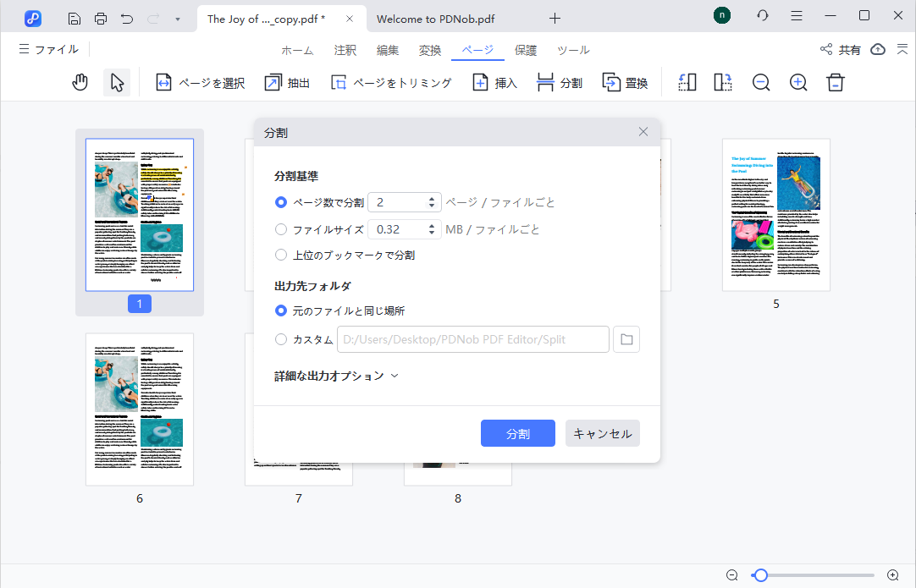916x588 pixels.
Task: Click the 分割 confirm button
Action: (517, 432)
